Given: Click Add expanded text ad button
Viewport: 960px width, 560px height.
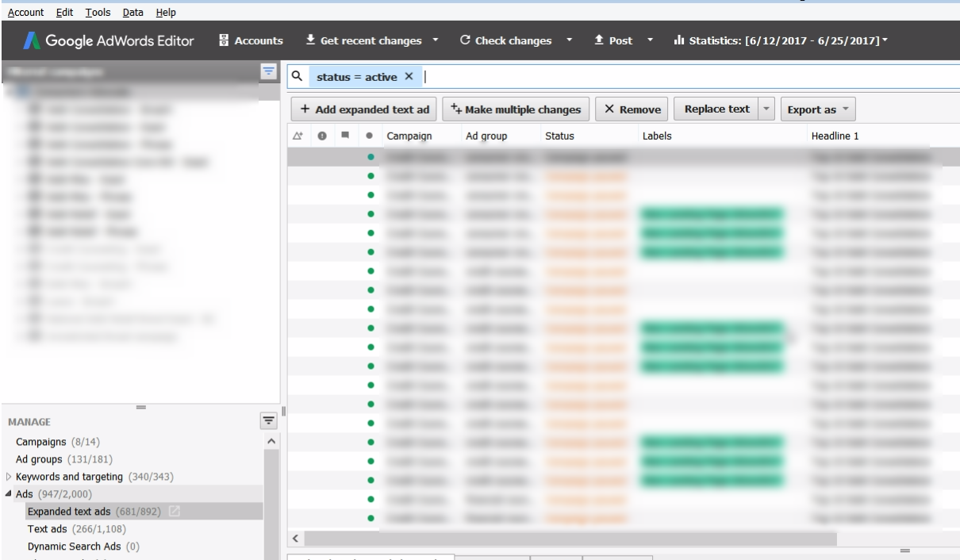Looking at the screenshot, I should pos(364,109).
